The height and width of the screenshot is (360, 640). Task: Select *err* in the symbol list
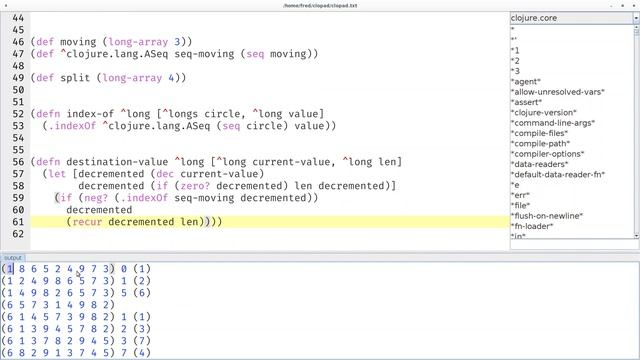pos(520,195)
